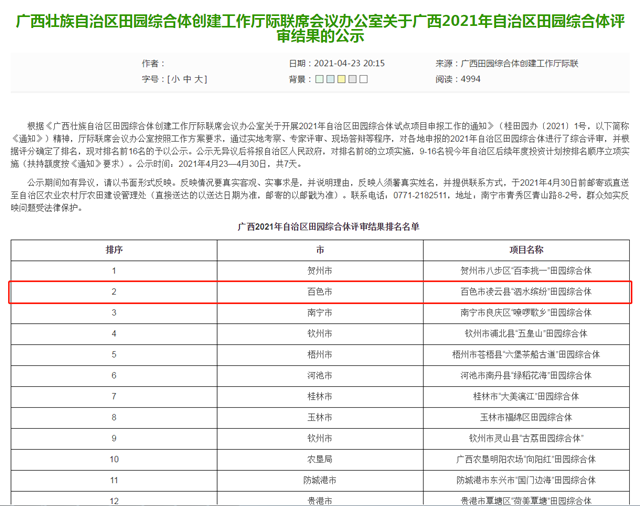Viewport: 640px width, 506px height.
Task: Click rank number 2 cell
Action: point(114,292)
